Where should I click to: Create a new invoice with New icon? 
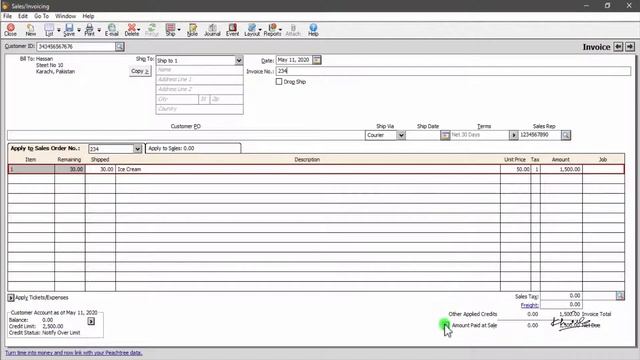click(31, 30)
